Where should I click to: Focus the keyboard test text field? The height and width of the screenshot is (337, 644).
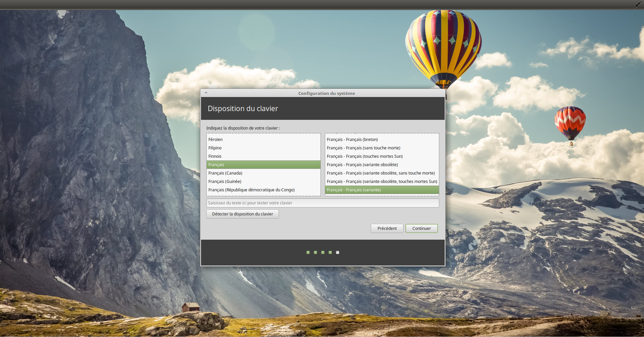coord(322,203)
